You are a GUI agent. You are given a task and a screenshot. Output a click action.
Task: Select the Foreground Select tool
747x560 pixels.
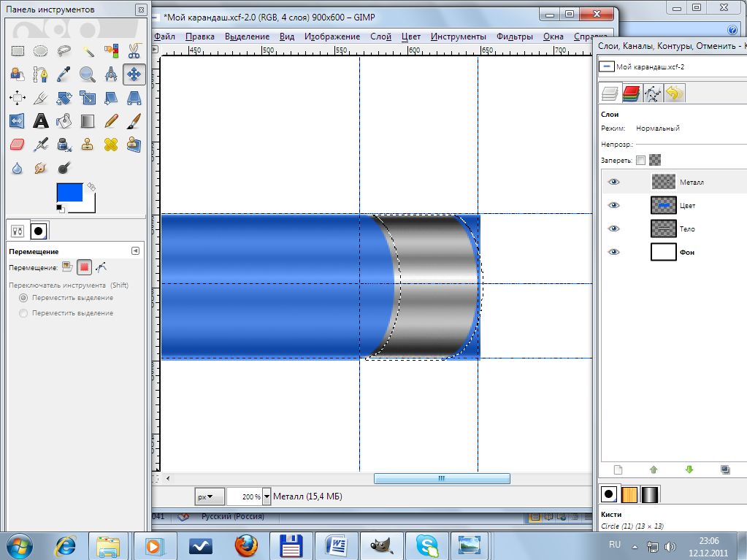pyautogui.click(x=18, y=74)
